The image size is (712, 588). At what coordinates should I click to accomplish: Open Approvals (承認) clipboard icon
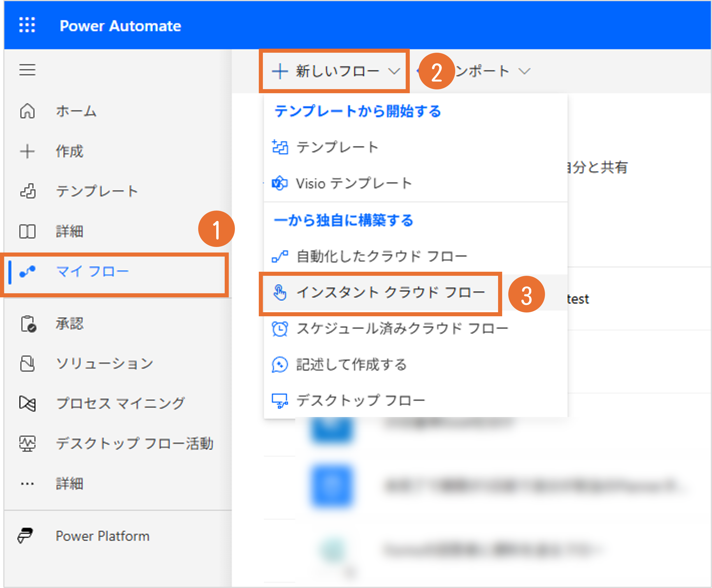pos(28,324)
